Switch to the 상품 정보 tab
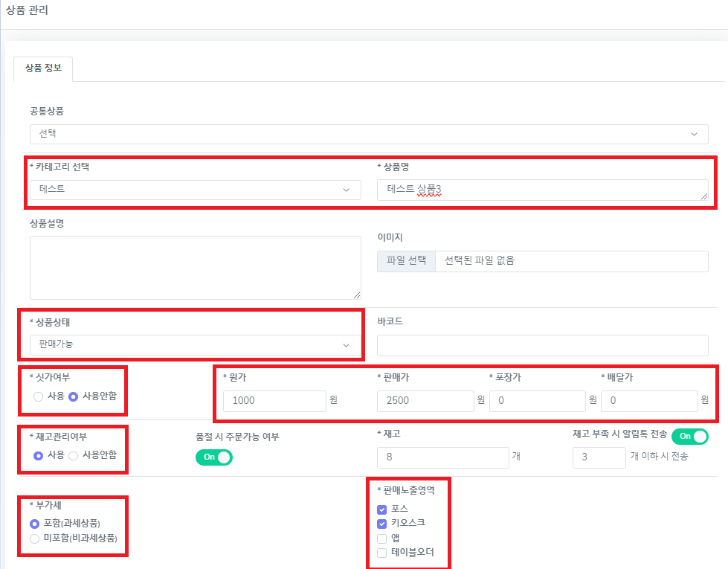Image resolution: width=728 pixels, height=569 pixels. (43, 68)
